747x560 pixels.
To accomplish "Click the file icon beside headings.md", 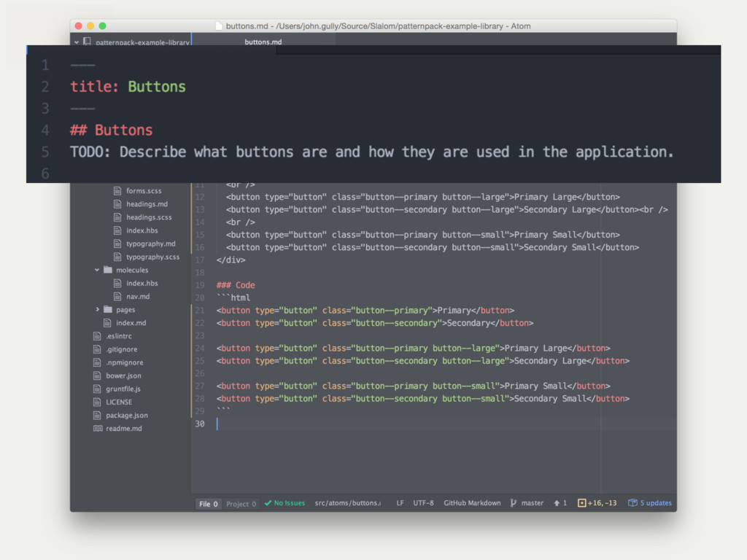I will tap(117, 204).
